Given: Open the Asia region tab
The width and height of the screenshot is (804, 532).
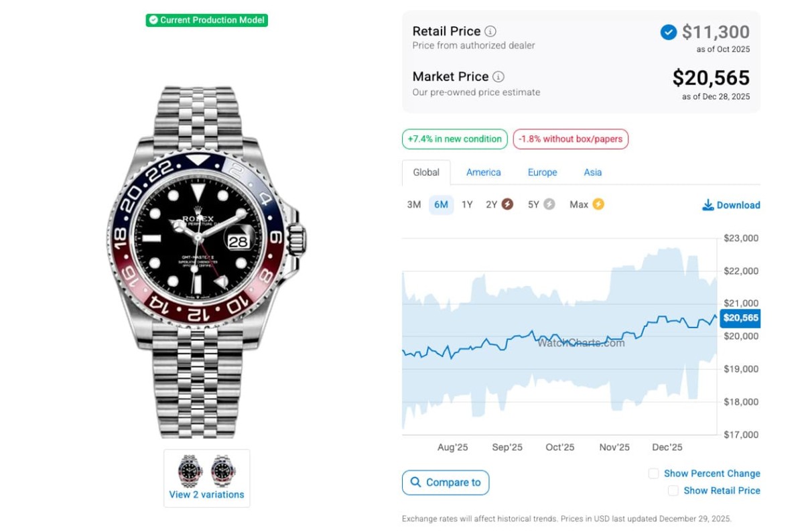Looking at the screenshot, I should point(592,172).
